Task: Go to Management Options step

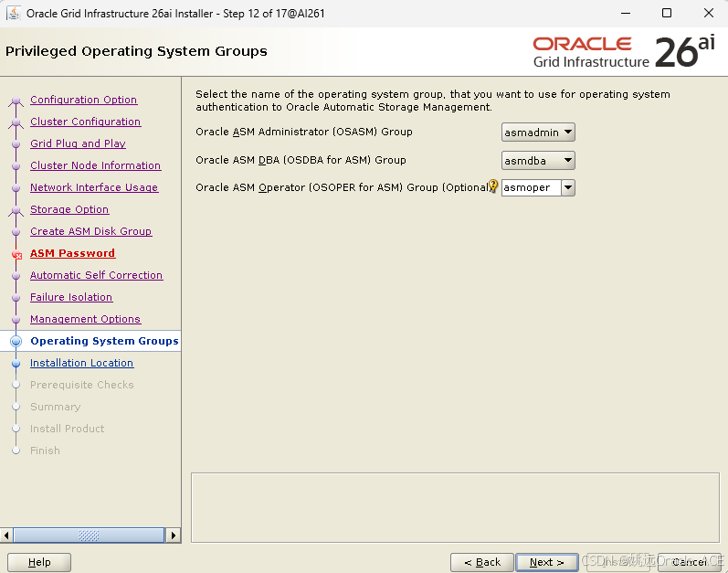Action: click(86, 319)
